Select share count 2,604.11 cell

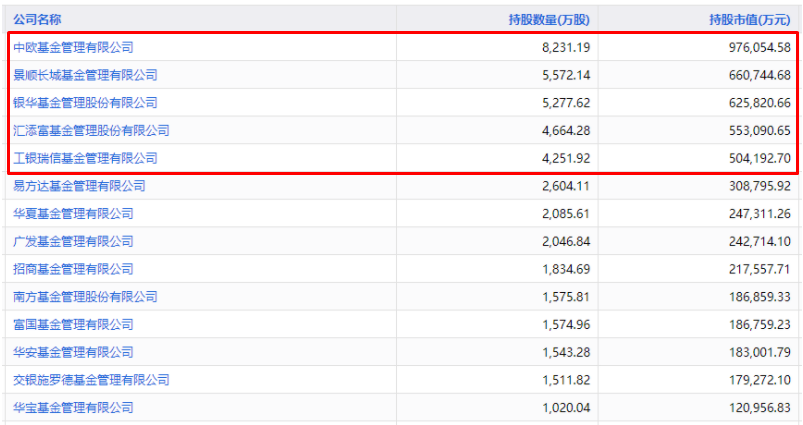566,186
